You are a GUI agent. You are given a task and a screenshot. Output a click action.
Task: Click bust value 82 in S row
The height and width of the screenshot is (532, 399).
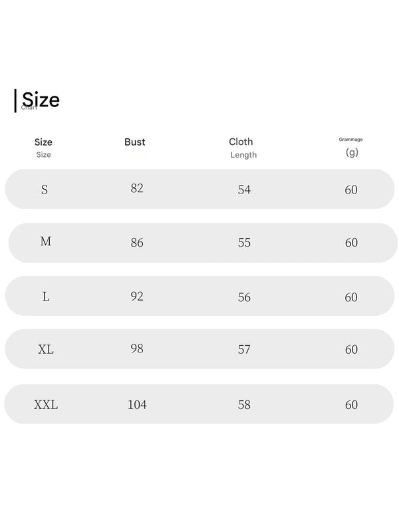point(137,188)
